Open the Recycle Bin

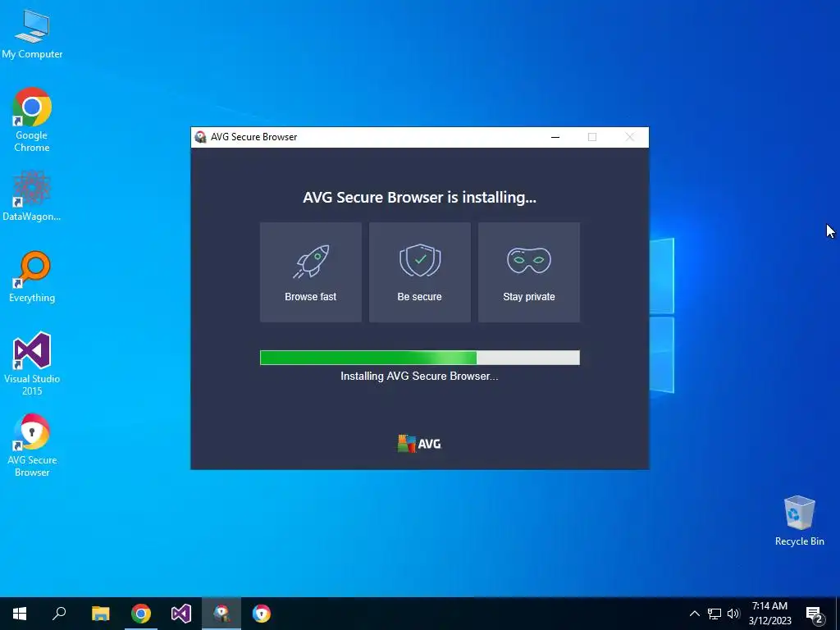point(799,521)
